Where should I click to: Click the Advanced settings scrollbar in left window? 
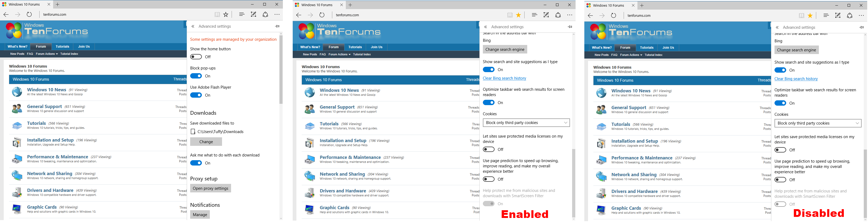pyautogui.click(x=281, y=70)
